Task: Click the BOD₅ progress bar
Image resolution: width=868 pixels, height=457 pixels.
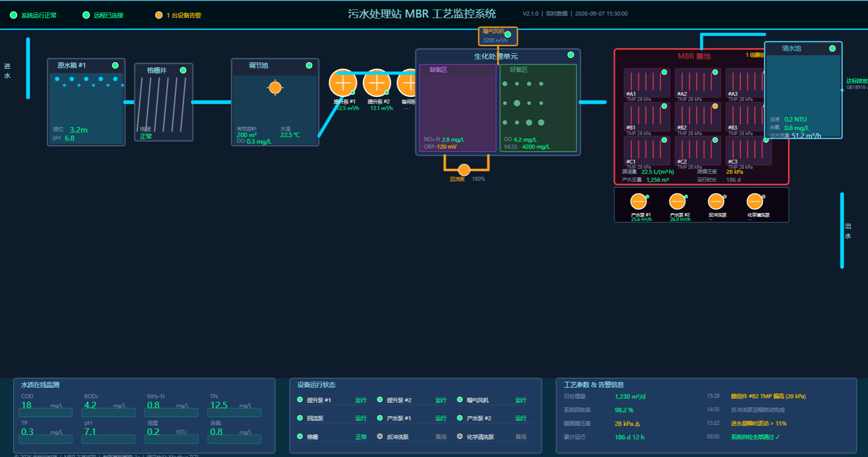Action: tap(109, 413)
